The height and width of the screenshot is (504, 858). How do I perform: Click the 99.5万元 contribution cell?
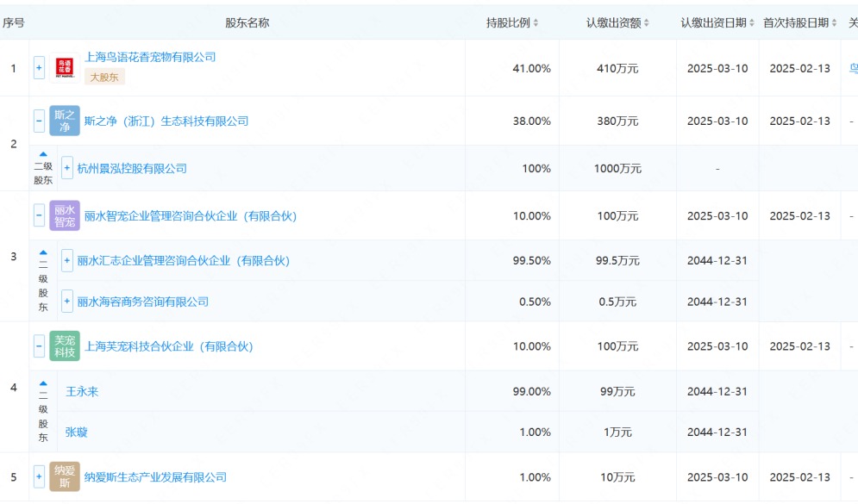pyautogui.click(x=617, y=261)
